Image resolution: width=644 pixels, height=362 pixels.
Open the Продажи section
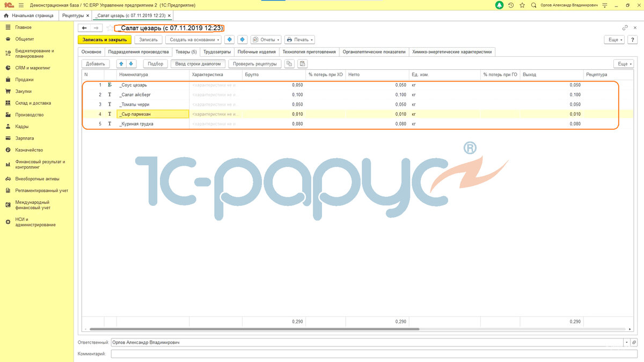25,80
